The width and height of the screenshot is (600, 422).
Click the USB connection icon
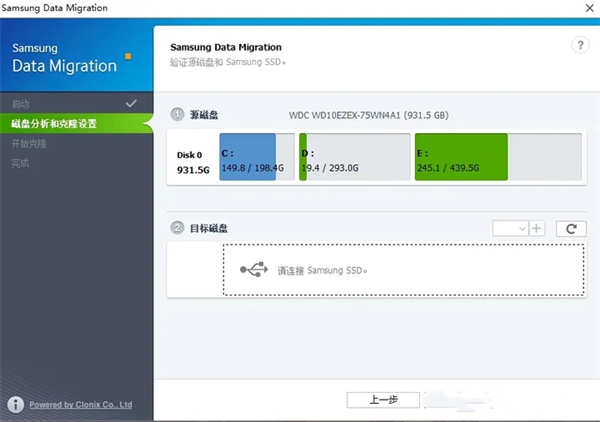pos(253,270)
